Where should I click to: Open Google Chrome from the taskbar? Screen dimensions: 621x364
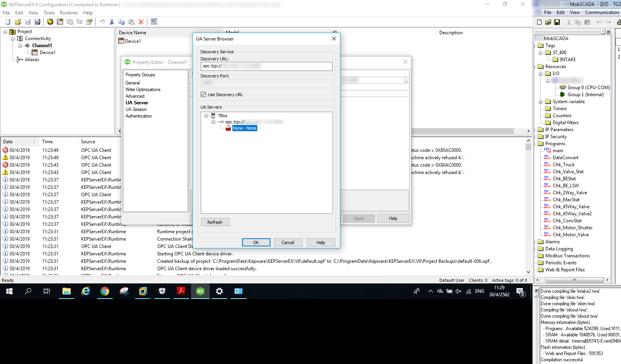[105, 291]
